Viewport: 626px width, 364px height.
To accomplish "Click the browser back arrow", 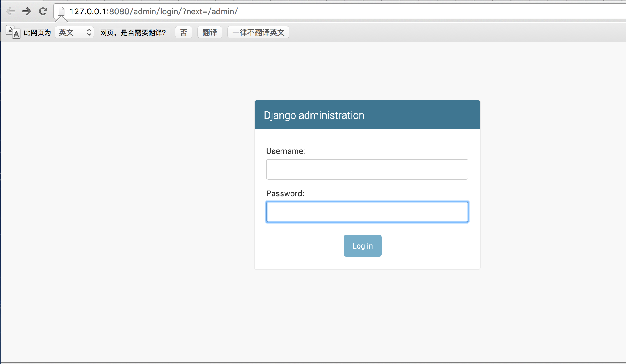I will [11, 11].
